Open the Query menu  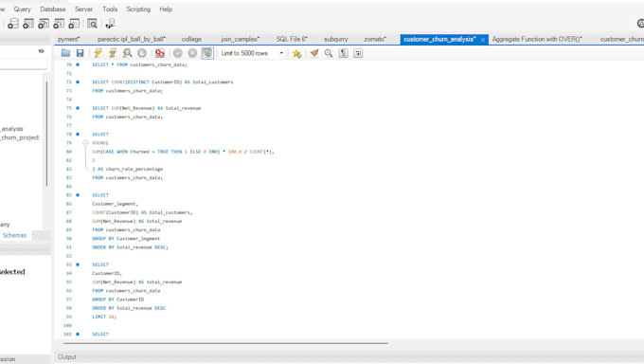[x=22, y=9]
